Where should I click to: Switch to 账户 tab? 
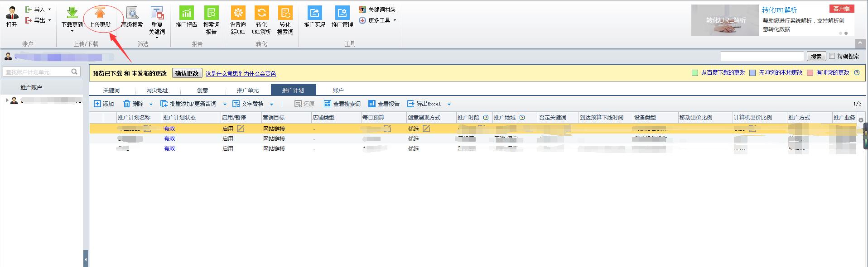pos(338,90)
